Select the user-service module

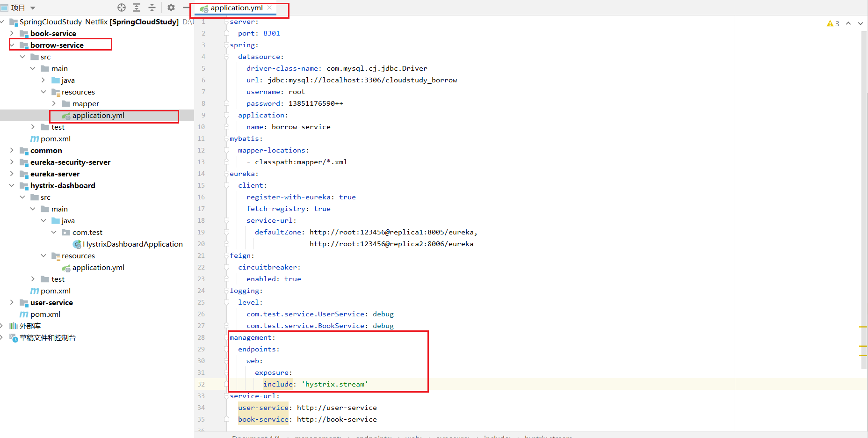pyautogui.click(x=51, y=302)
